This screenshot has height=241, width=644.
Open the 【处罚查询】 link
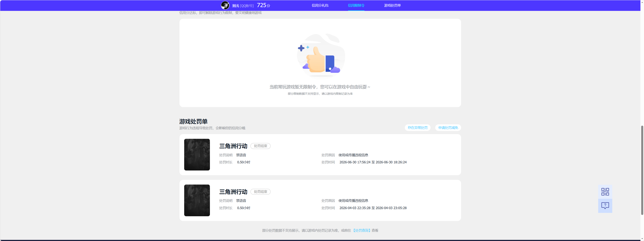(361, 230)
